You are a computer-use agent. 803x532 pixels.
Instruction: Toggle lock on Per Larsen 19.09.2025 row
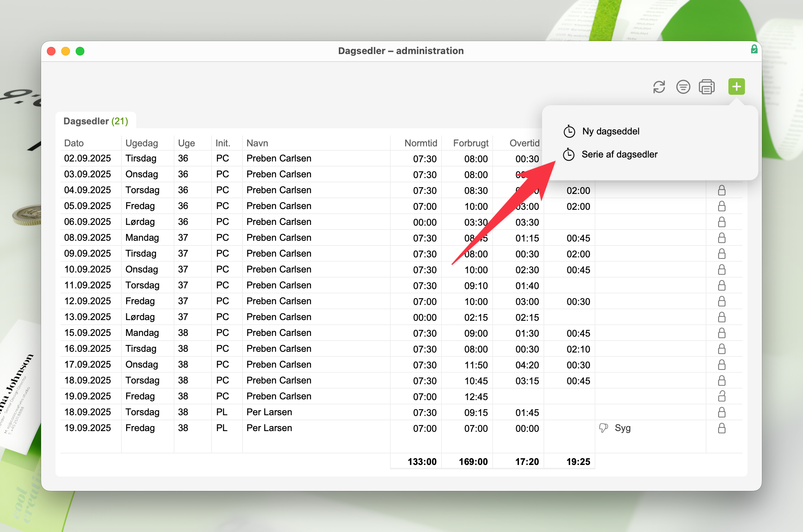(x=722, y=428)
